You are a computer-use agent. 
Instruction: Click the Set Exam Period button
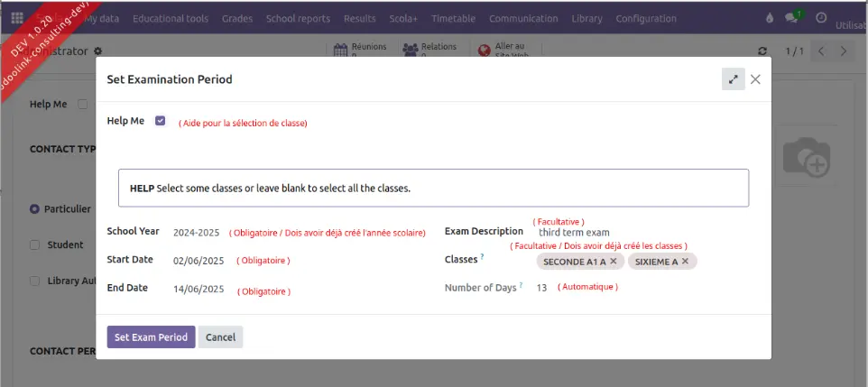(151, 336)
